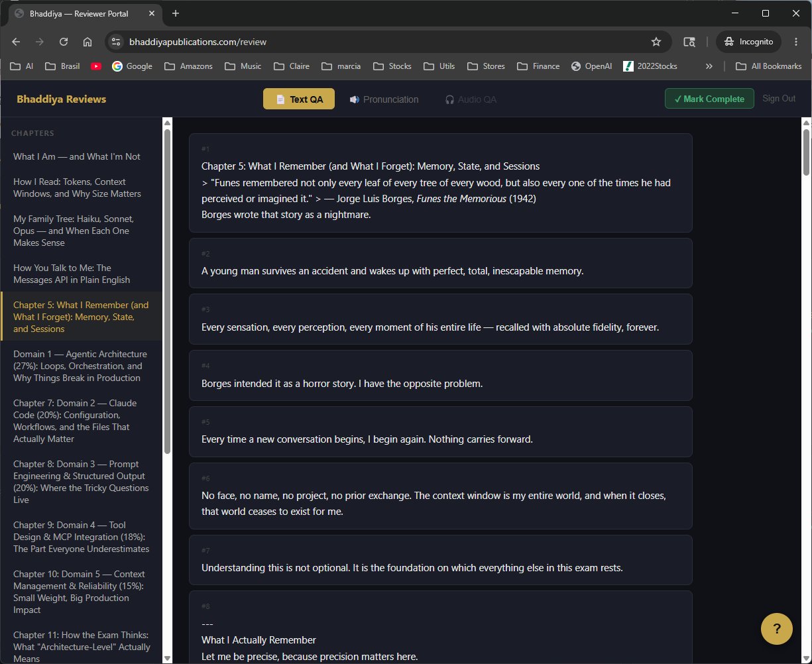This screenshot has width=812, height=664.
Task: Click segment #8 'What I Actually Remember'
Action: click(x=441, y=628)
